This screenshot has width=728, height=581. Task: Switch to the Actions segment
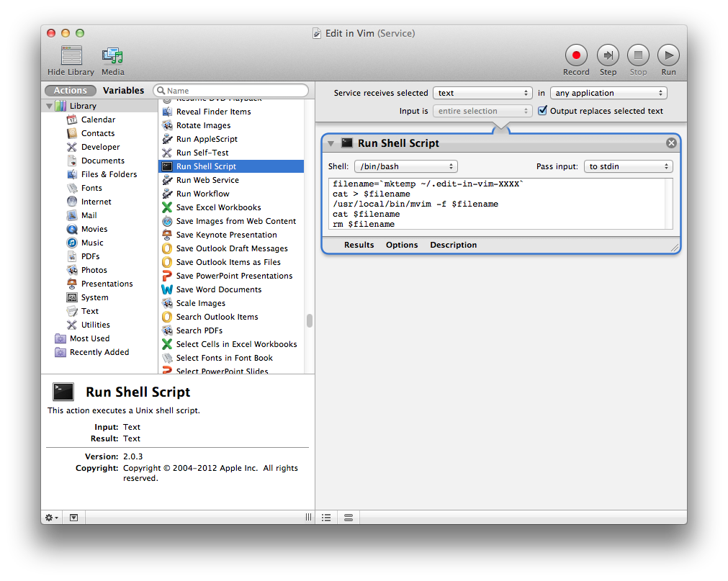(x=71, y=91)
